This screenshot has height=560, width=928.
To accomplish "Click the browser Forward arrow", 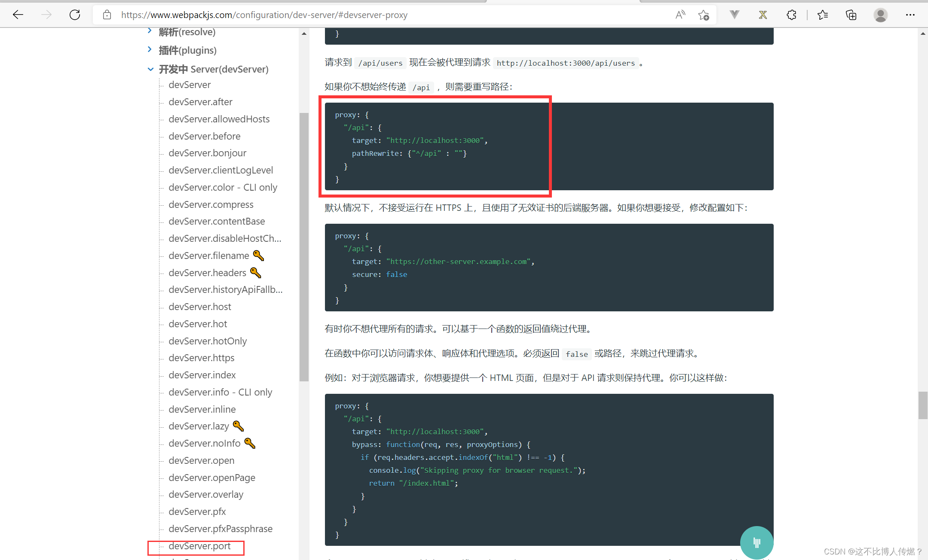I will tap(46, 15).
